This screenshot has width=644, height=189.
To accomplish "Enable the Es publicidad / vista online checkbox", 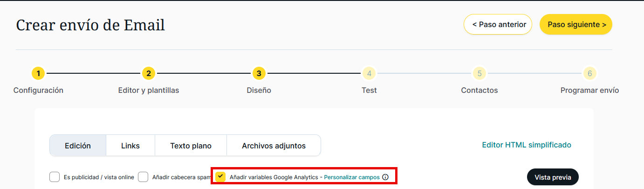I will [55, 177].
